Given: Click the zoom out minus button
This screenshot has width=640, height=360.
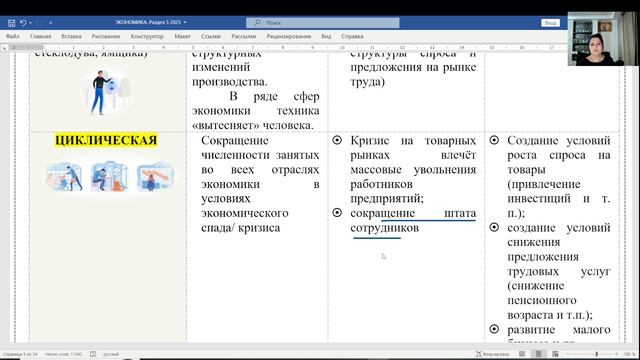Looking at the screenshot, I should coord(569,354).
